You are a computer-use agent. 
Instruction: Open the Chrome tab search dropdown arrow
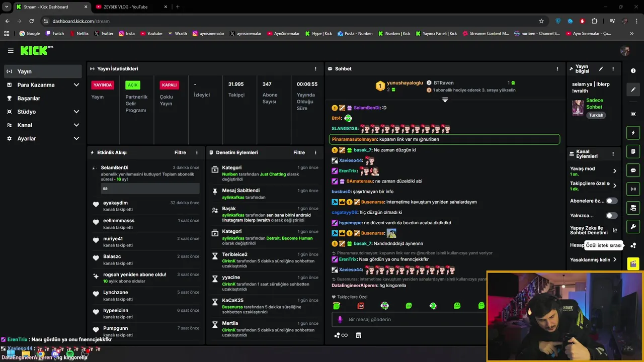pyautogui.click(x=7, y=7)
